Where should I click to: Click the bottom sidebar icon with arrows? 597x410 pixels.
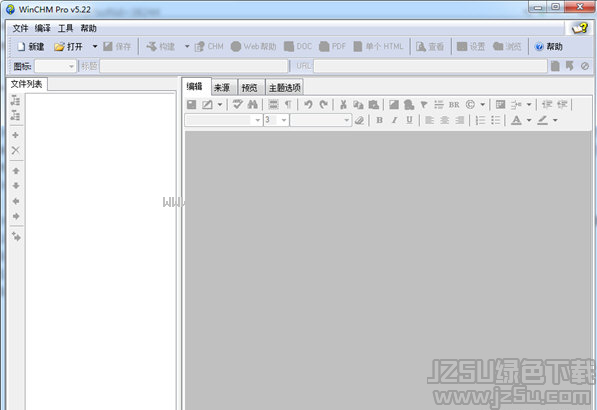coord(16,236)
